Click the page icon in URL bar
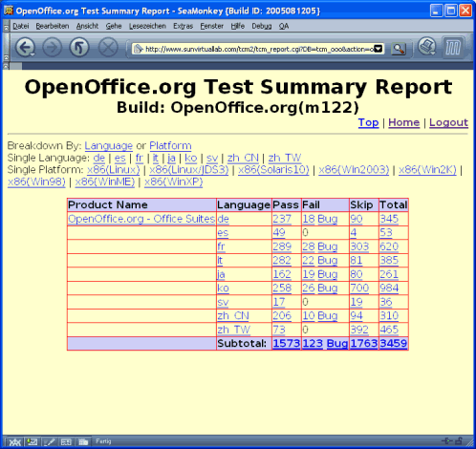The width and height of the screenshot is (476, 449). 139,49
